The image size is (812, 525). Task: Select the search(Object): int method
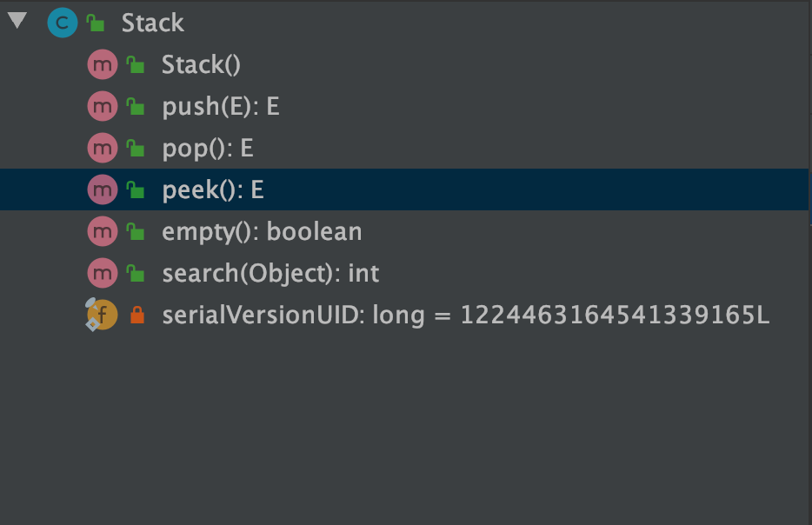pyautogui.click(x=270, y=273)
